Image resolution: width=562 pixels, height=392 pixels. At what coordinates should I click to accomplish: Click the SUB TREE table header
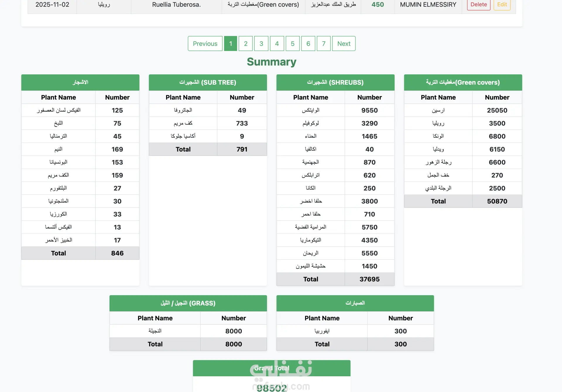coord(208,82)
